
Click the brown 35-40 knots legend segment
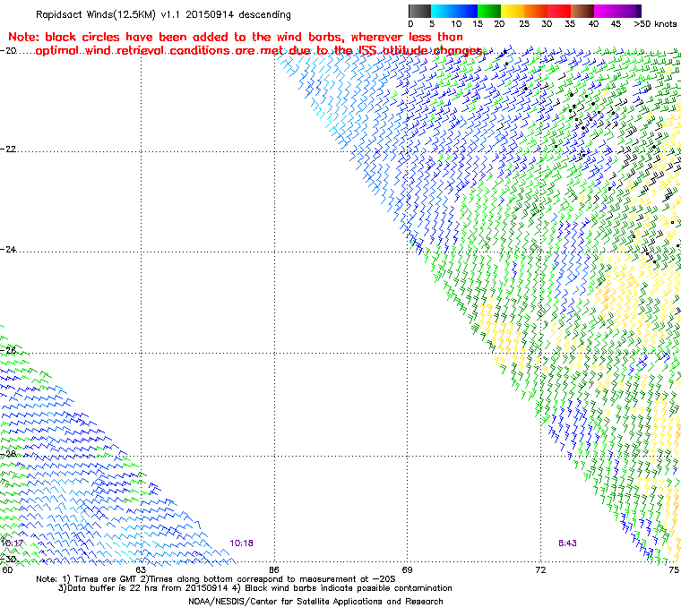(x=582, y=11)
